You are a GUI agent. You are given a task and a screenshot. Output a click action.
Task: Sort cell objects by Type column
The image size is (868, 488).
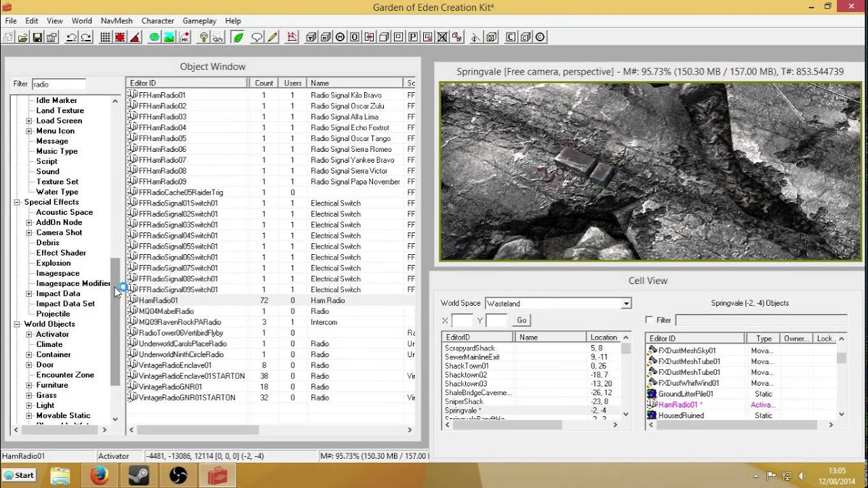764,338
